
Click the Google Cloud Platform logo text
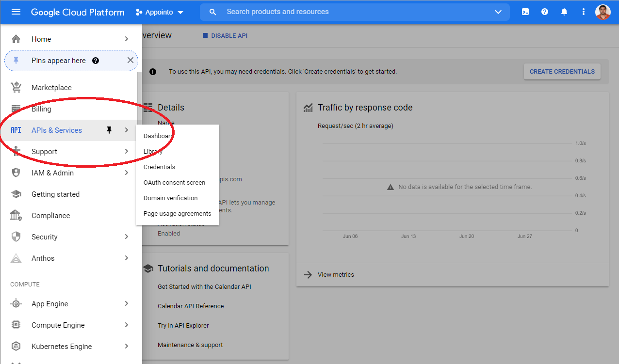tap(78, 12)
